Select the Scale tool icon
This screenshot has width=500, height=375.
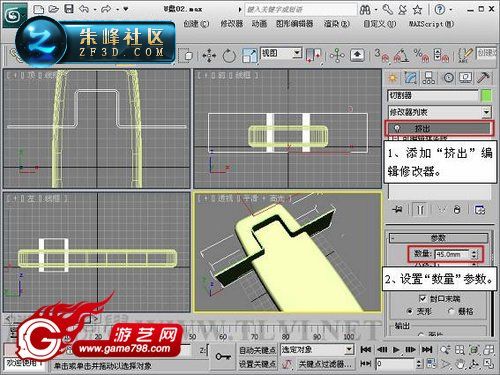[250, 55]
